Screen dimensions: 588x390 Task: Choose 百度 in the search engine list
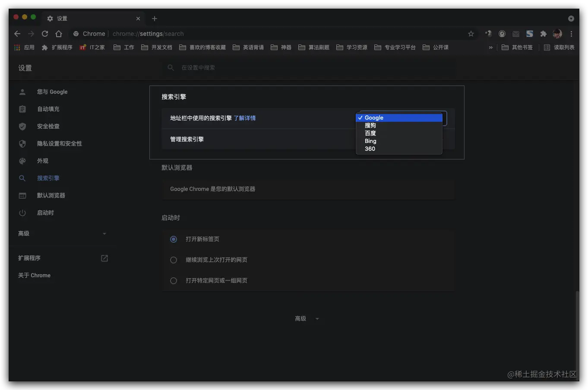tap(399, 133)
